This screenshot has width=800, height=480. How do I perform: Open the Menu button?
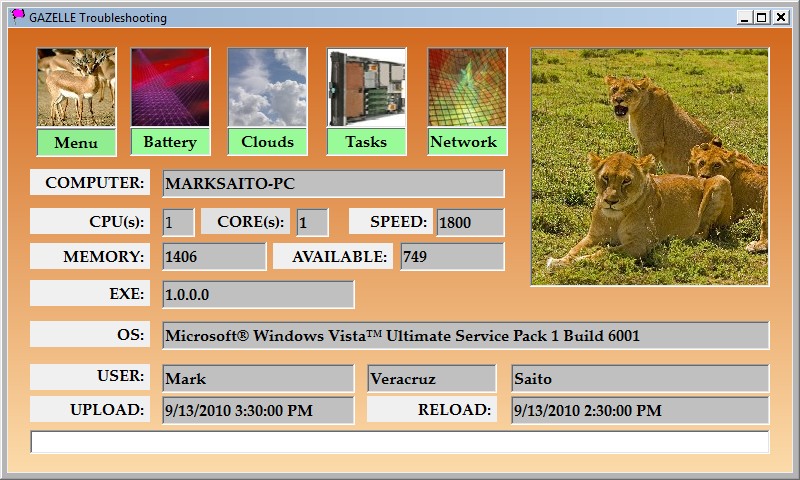[x=76, y=142]
